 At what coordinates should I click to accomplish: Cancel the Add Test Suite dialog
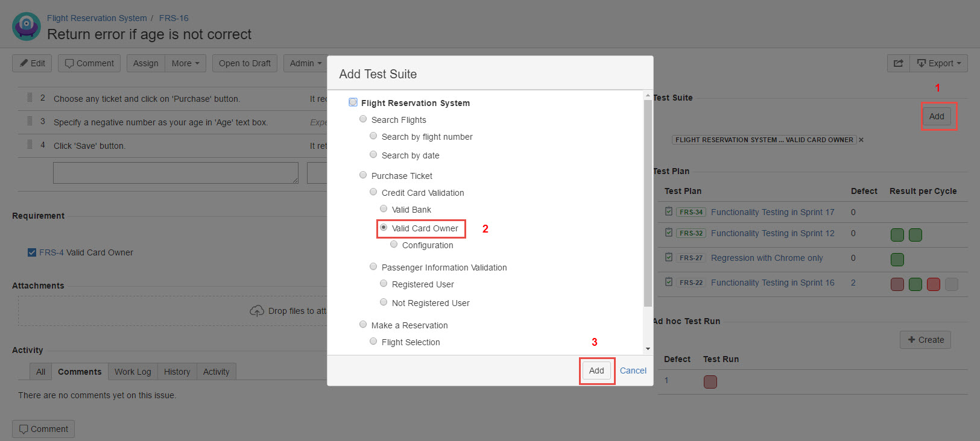coord(633,371)
